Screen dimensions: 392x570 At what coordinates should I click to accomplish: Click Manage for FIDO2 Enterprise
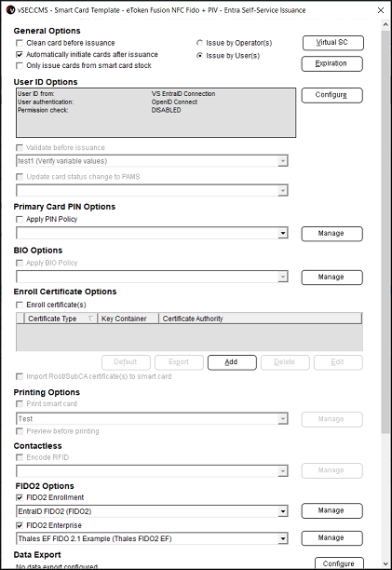tap(331, 538)
